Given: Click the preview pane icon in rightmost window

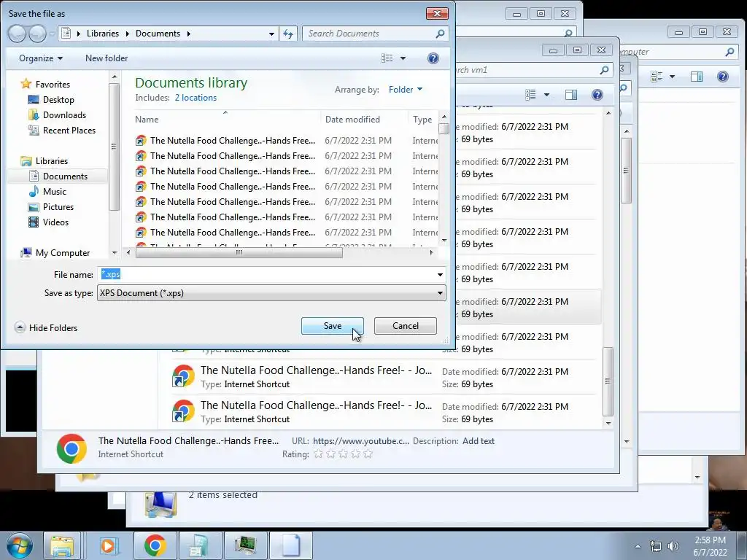Looking at the screenshot, I should click(x=697, y=77).
